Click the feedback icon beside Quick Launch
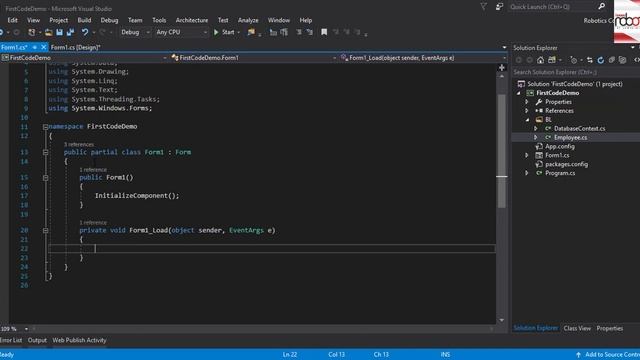640x360 pixels. (499, 7)
